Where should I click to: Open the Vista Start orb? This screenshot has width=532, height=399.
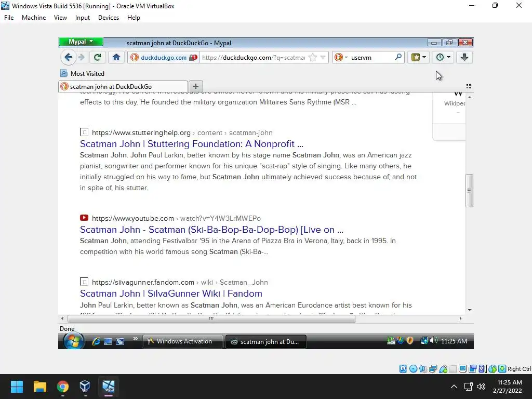tap(74, 341)
